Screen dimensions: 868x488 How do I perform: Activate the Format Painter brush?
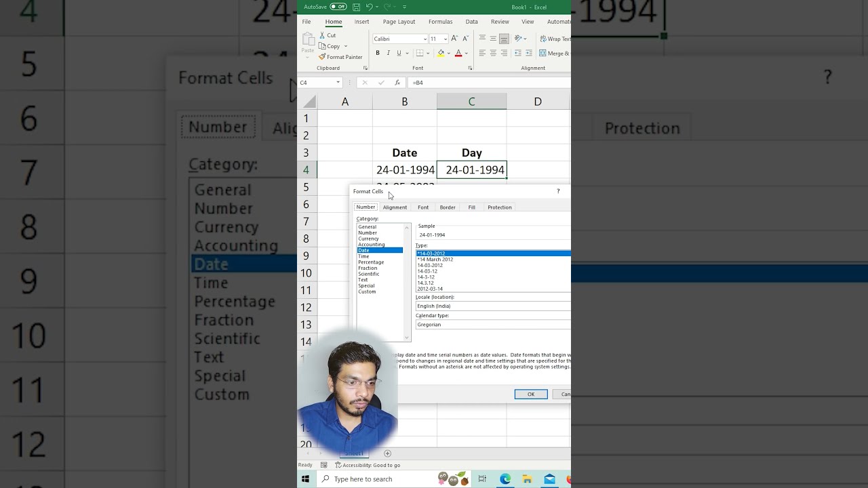pyautogui.click(x=340, y=57)
